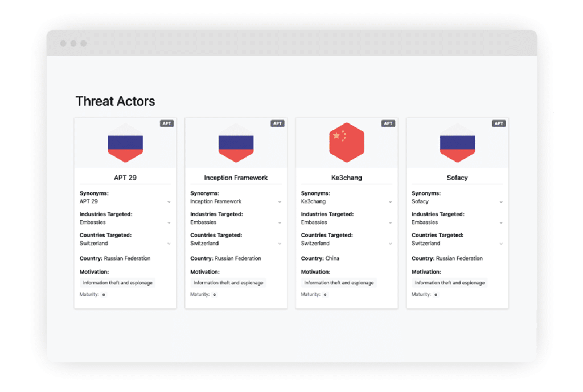Expand Countries Targeted on Ke3chang card
The height and width of the screenshot is (392, 583).
tap(390, 244)
